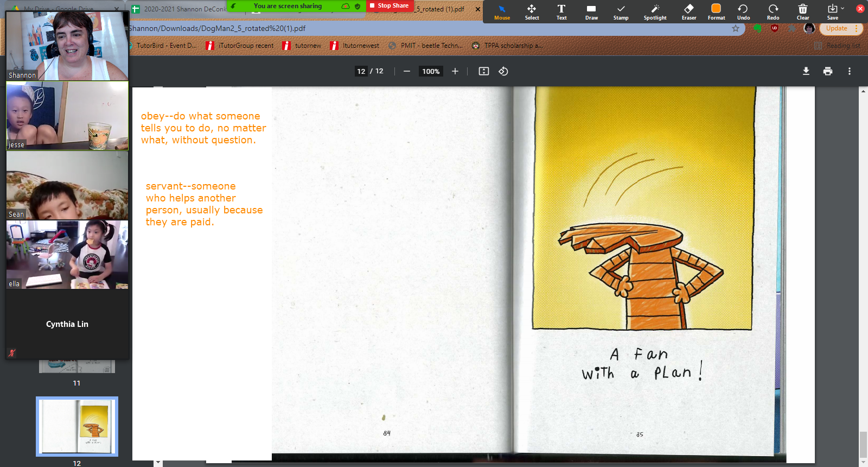Select page 11 thumbnail
Image resolution: width=868 pixels, height=467 pixels.
pyautogui.click(x=77, y=367)
